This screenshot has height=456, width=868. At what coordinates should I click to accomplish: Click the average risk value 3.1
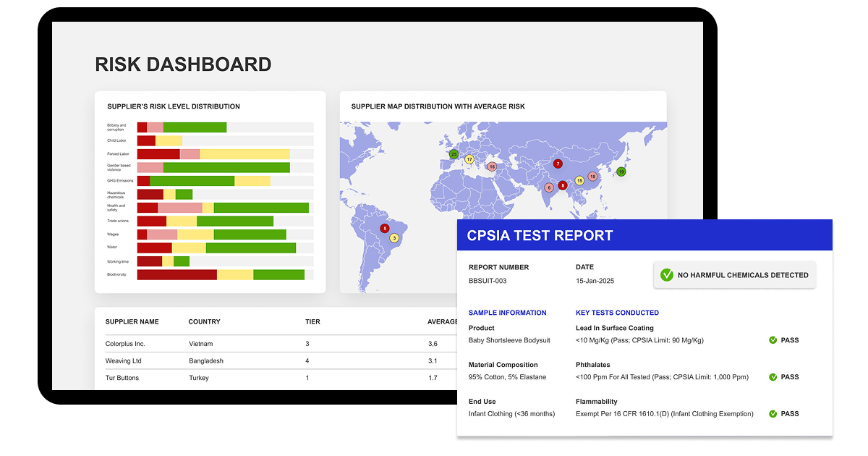tap(433, 360)
